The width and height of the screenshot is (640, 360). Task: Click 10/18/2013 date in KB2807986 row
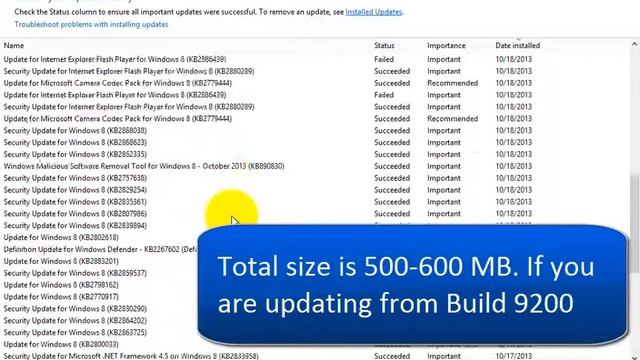coord(513,213)
